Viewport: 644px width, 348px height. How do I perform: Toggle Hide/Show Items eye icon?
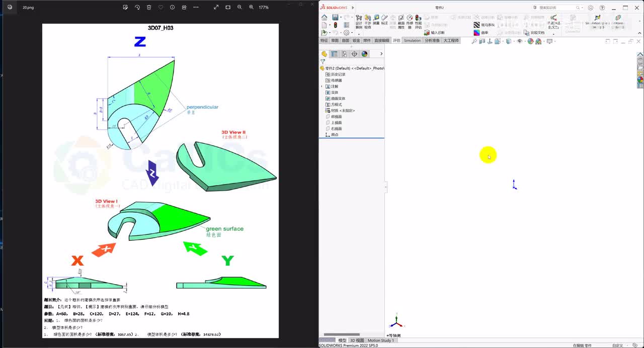520,41
